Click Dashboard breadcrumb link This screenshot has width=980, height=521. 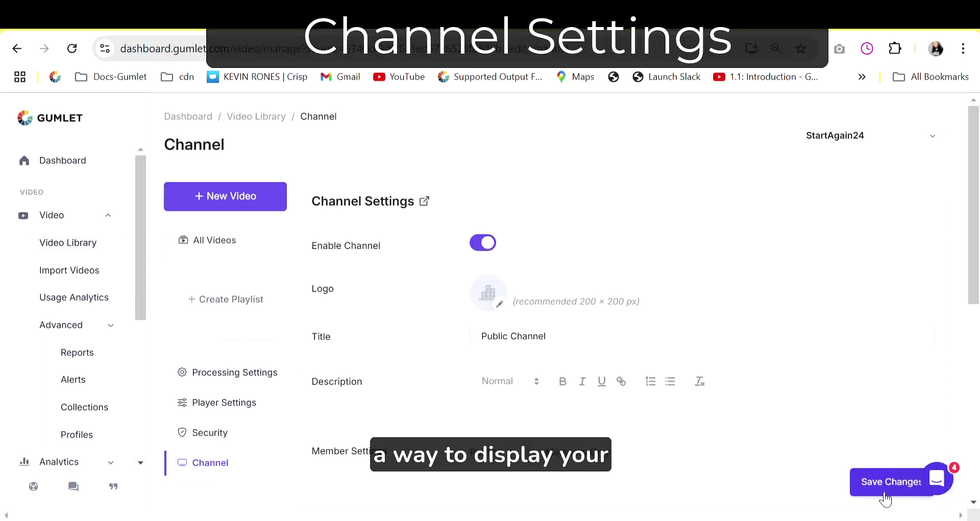pyautogui.click(x=188, y=116)
